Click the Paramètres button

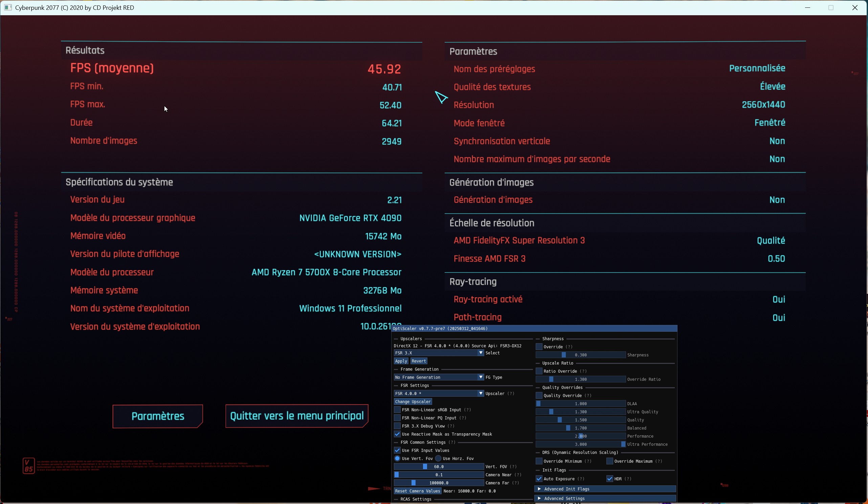158,416
